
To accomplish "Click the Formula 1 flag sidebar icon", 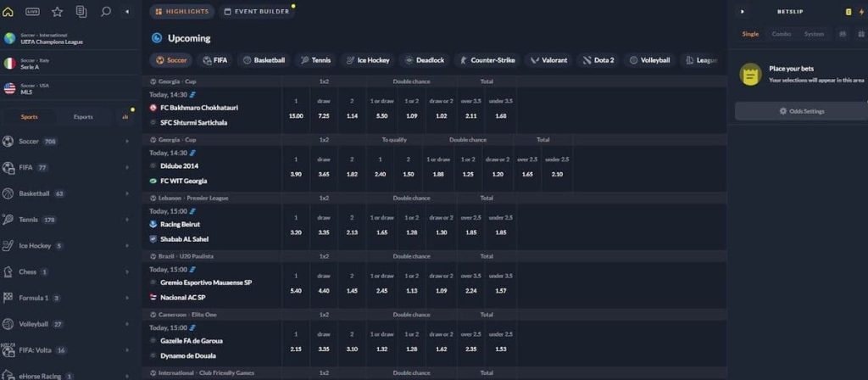I will click(8, 298).
